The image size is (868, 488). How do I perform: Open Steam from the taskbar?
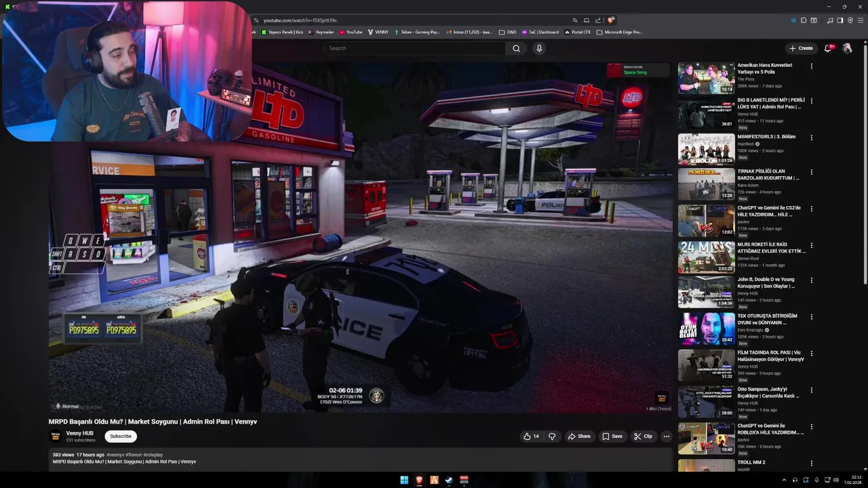click(449, 480)
